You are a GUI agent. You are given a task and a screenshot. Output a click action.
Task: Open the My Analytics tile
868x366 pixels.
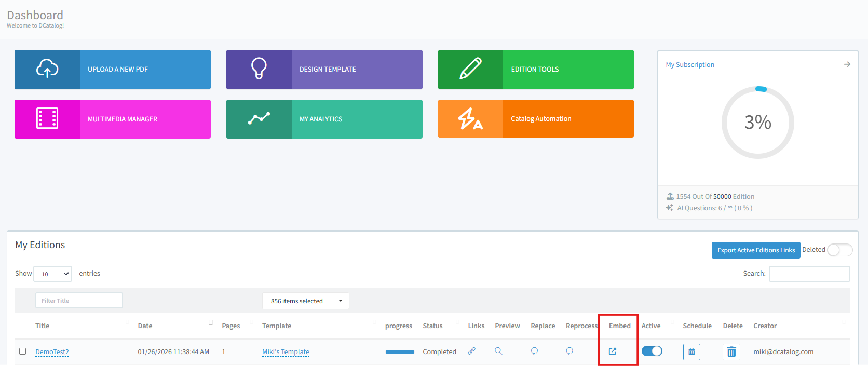pos(324,119)
